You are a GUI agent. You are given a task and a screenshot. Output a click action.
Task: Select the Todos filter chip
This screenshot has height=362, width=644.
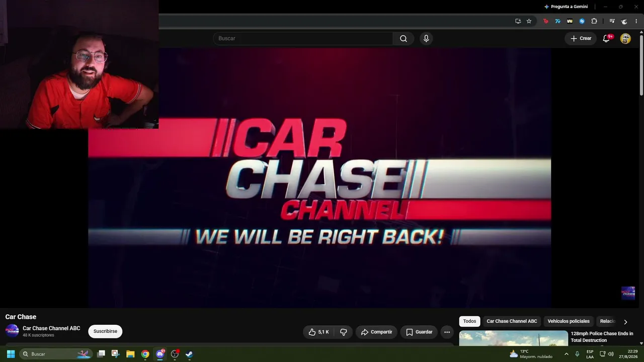click(469, 321)
